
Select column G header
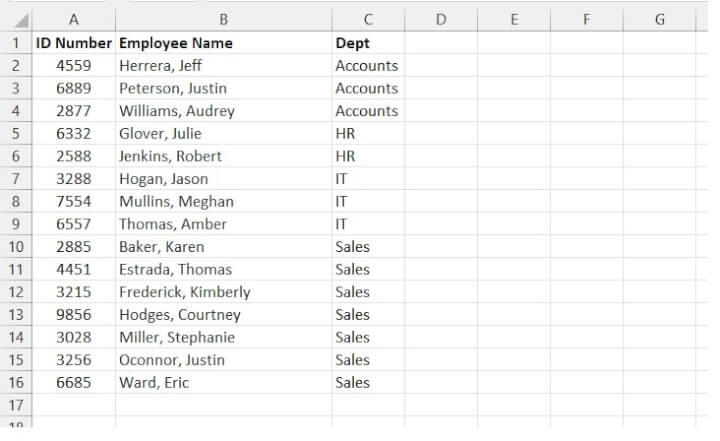[x=659, y=19]
